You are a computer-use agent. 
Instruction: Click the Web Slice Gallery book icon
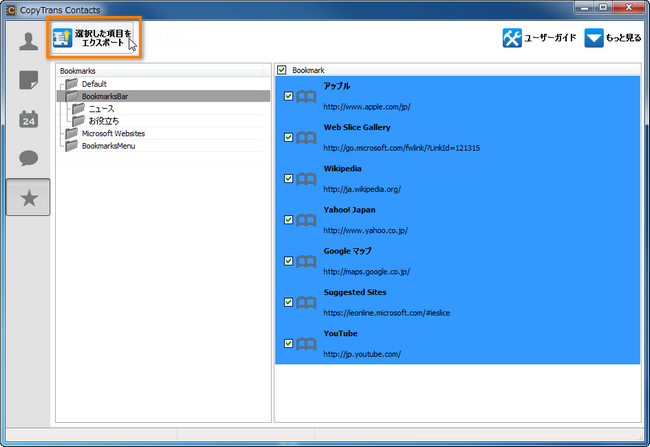click(x=306, y=138)
